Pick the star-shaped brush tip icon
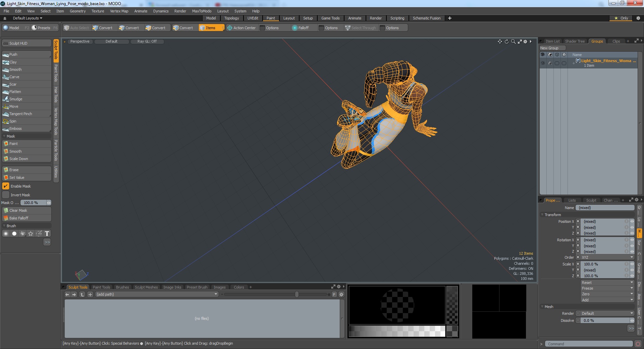Image resolution: width=644 pixels, height=349 pixels. coord(31,234)
